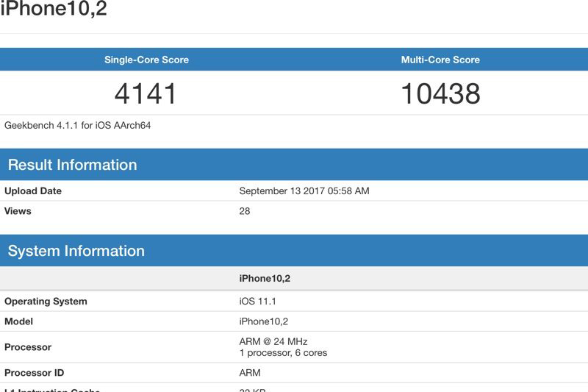Viewport: 588px width, 392px height.
Task: Click the iPhone10,2 page title
Action: pyautogui.click(x=54, y=10)
